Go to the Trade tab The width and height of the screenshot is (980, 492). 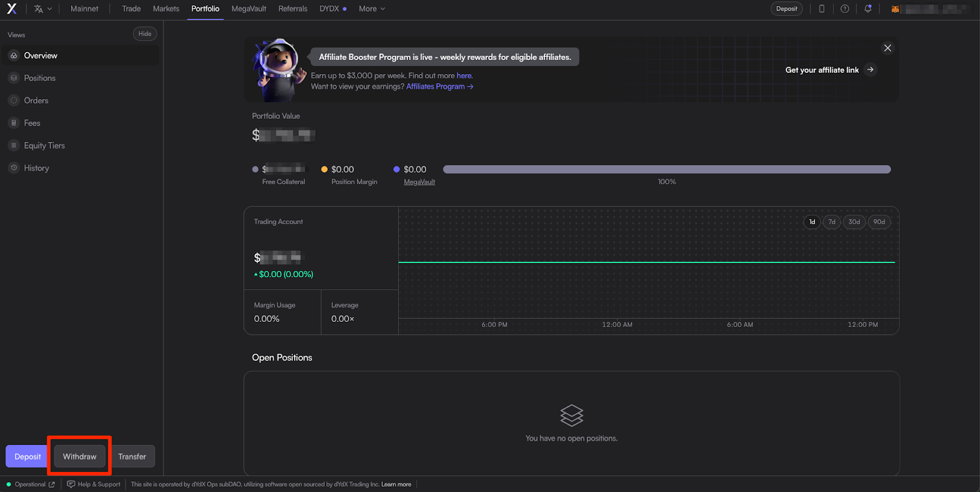(x=131, y=9)
